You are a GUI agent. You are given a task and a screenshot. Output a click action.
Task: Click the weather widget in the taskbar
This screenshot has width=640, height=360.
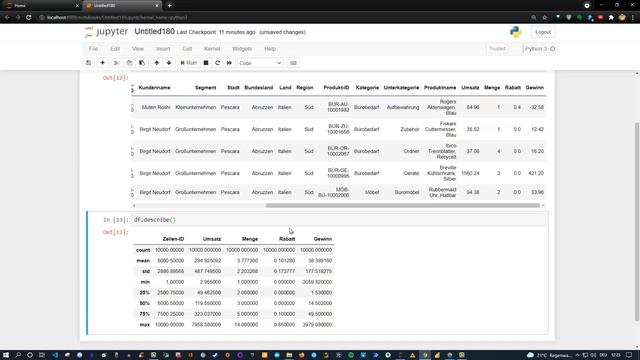point(550,355)
